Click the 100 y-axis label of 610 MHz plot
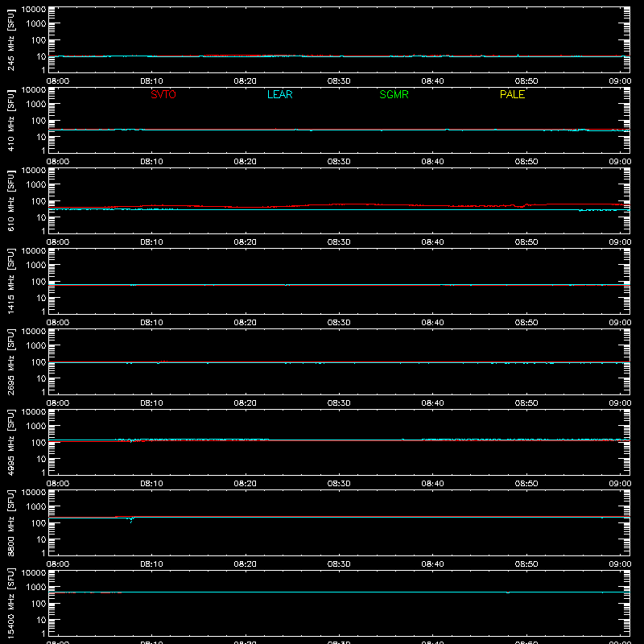Viewport: 644px width, 644px height. [x=39, y=201]
